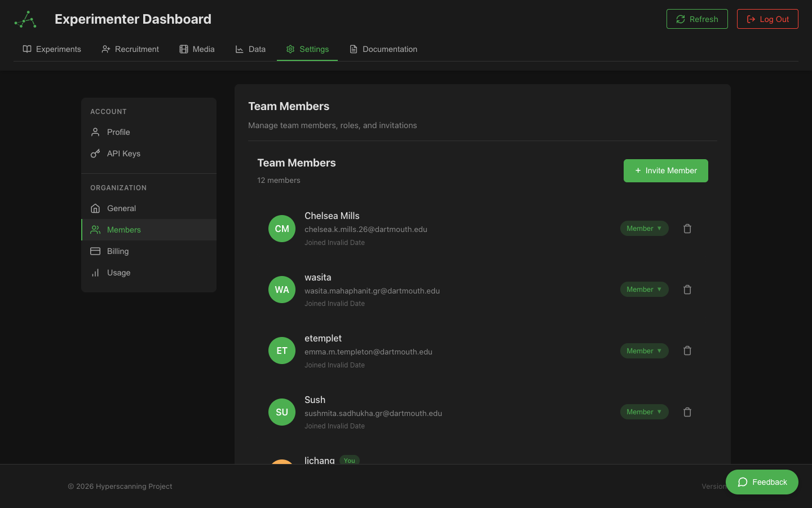This screenshot has height=508, width=812.
Task: Delete Sush using the trash icon
Action: pyautogui.click(x=687, y=411)
